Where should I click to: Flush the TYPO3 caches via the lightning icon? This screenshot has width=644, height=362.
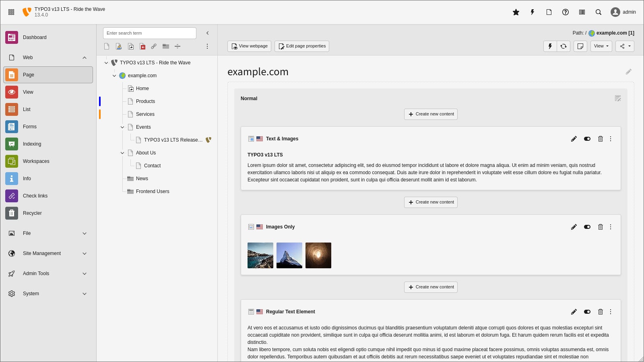click(532, 12)
